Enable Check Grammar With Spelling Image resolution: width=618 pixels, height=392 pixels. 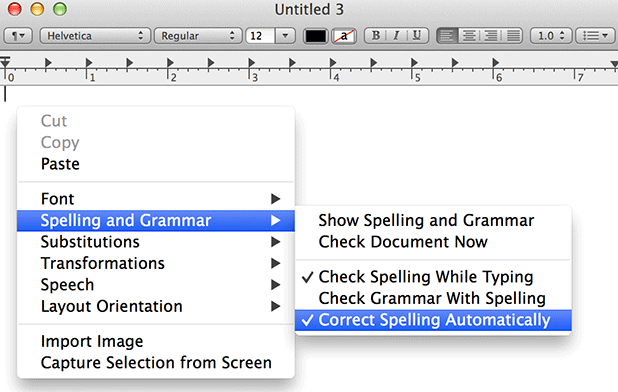pos(433,298)
